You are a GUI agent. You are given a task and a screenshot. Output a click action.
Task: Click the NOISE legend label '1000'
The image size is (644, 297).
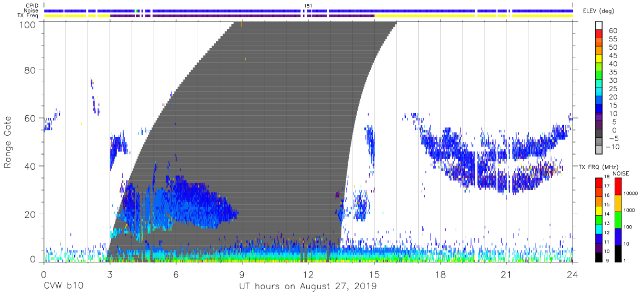click(629, 211)
